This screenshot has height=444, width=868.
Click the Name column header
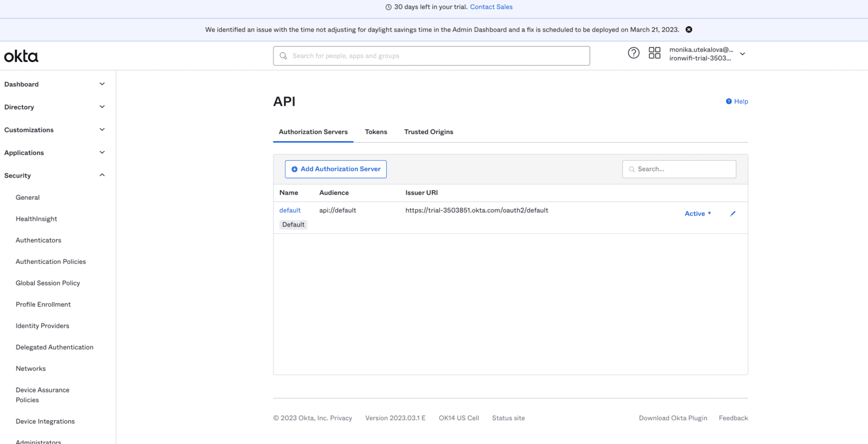pyautogui.click(x=289, y=193)
